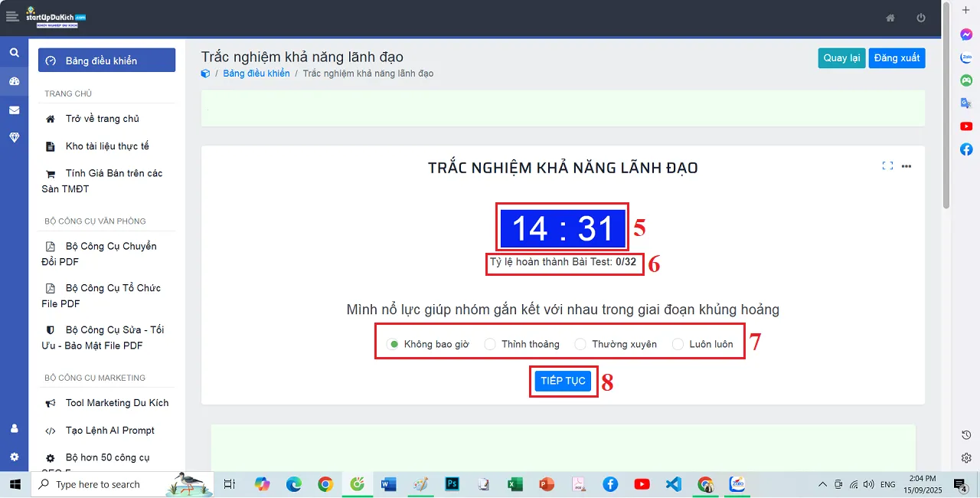Screen dimensions: 980x498
Task: Click the blue 14 : 31 countdown timer
Action: click(563, 228)
